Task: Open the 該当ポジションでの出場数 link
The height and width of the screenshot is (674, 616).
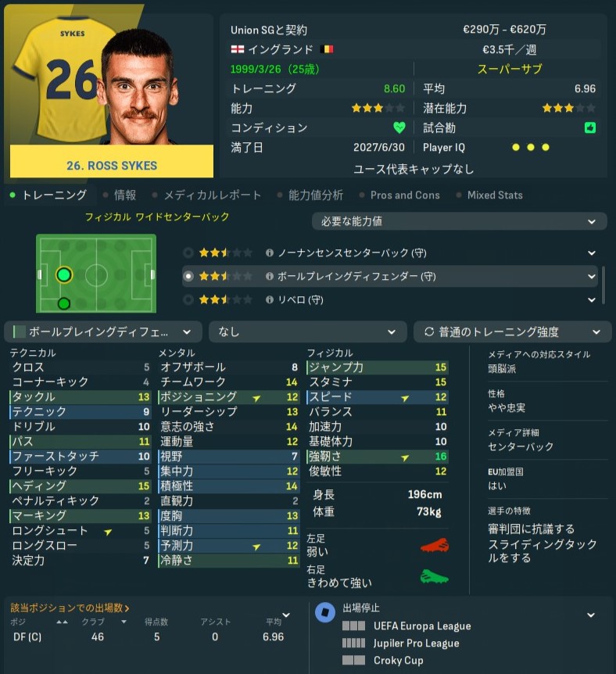Action: coord(70,608)
